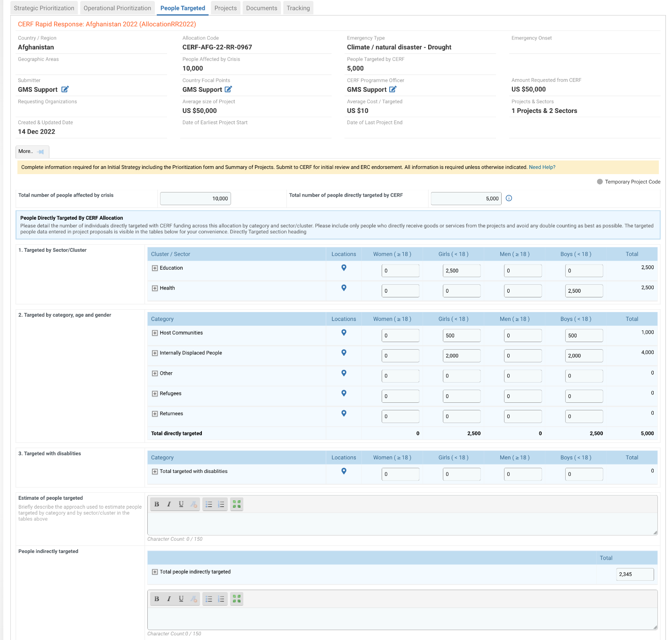Switch to the Tracking tab
This screenshot has height=640, width=672.
tap(298, 8)
